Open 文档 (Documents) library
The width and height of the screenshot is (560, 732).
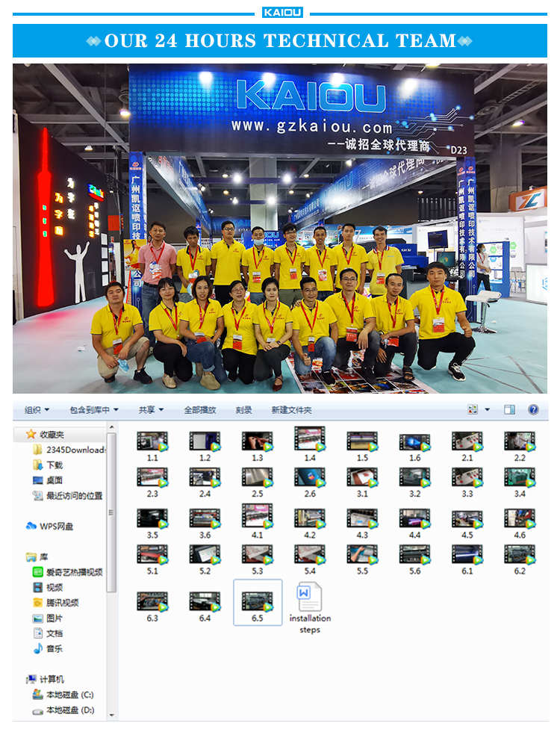48,633
